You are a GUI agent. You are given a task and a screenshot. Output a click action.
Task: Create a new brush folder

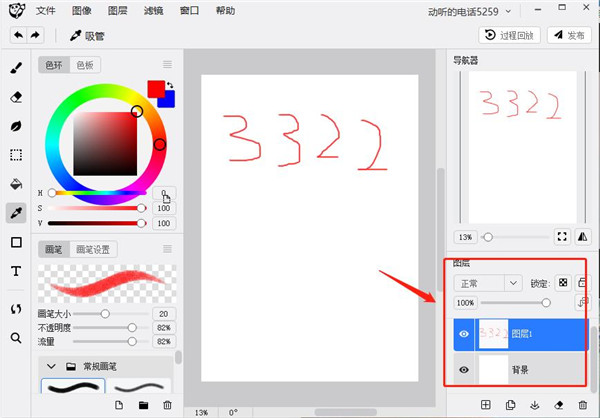tap(143, 405)
